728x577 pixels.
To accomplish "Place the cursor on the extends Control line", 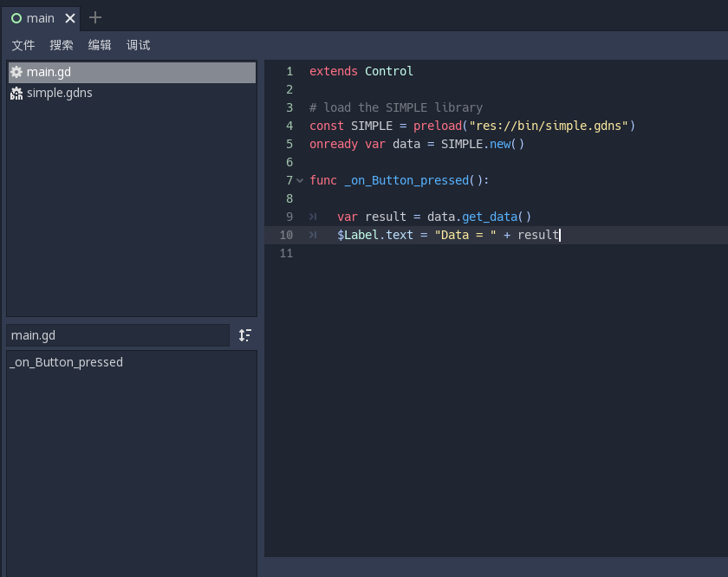I will (364, 71).
